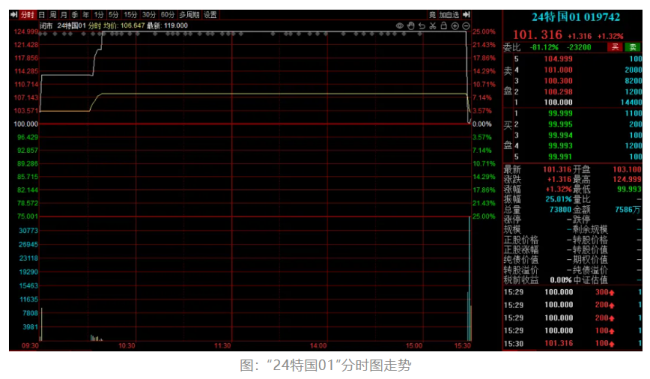
Task: Click the eye view icon above chart
Action: (x=399, y=26)
